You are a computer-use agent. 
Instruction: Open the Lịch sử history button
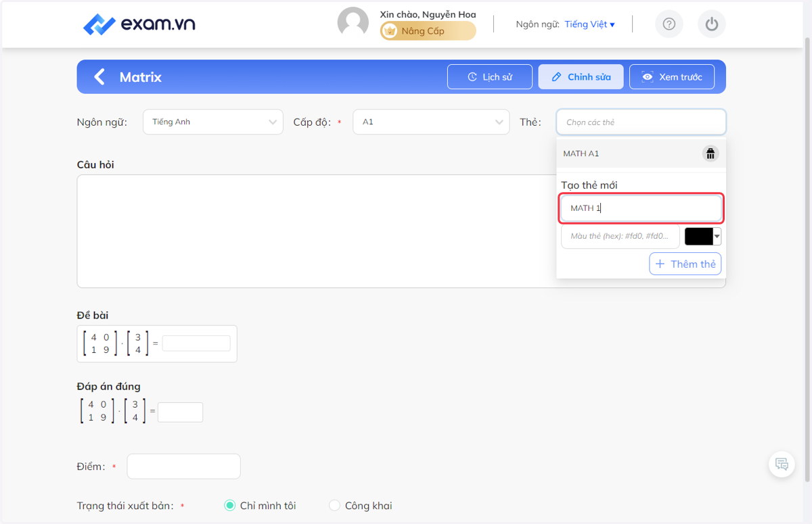point(490,77)
